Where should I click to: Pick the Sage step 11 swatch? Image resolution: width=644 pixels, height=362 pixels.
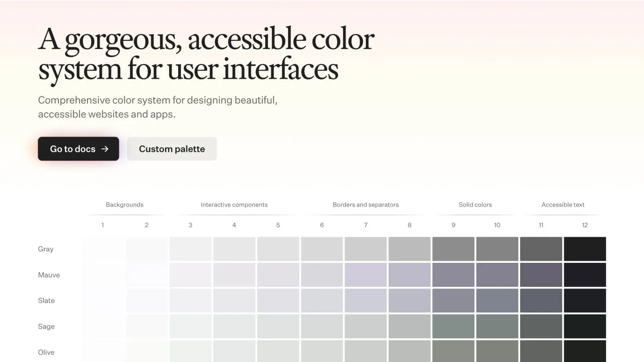tap(541, 326)
